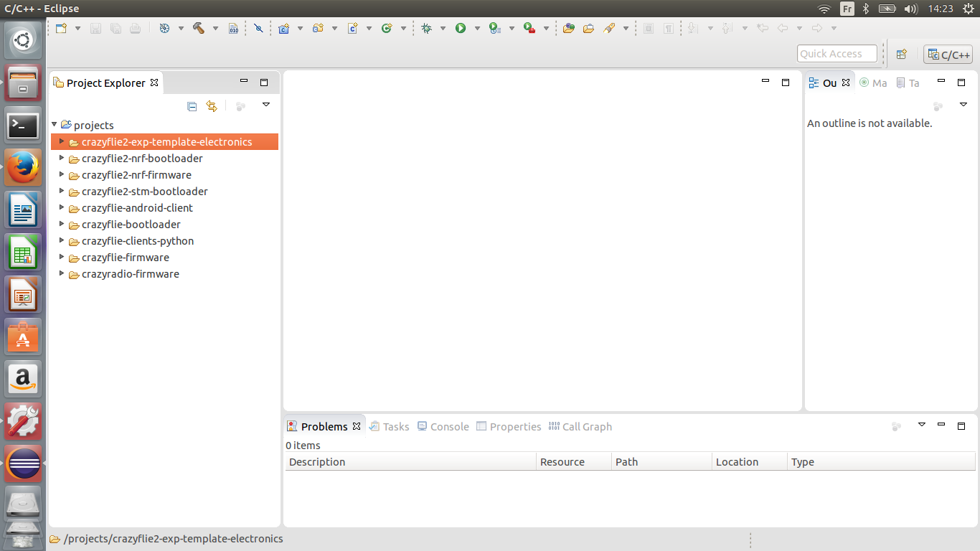The image size is (980, 551).
Task: Click the flashlight Search icon
Action: coord(609,28)
